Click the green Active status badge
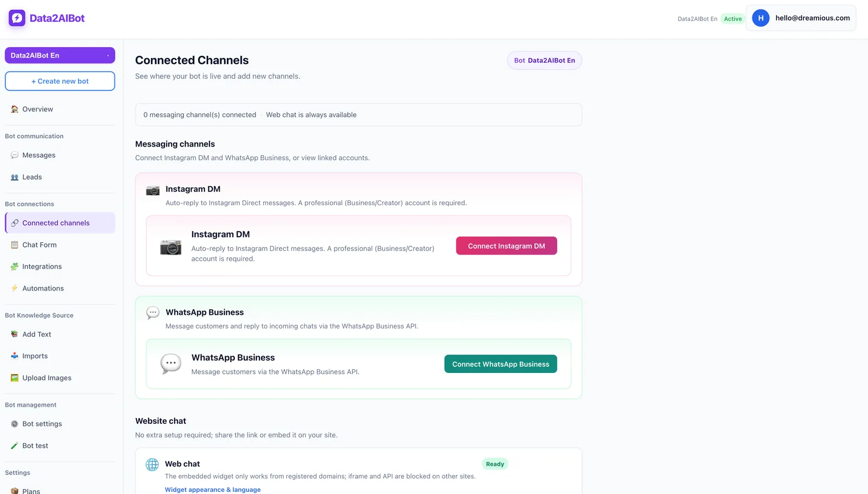The image size is (868, 494). point(733,19)
